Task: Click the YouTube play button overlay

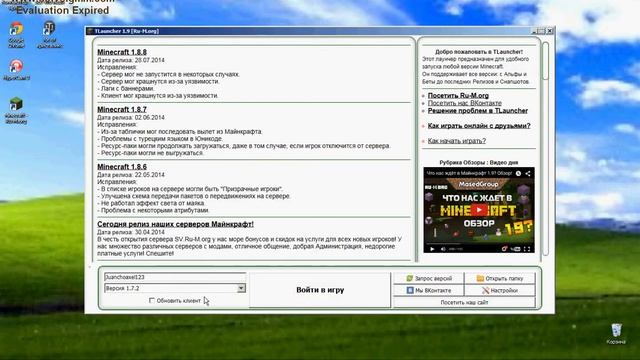Action: tap(479, 210)
